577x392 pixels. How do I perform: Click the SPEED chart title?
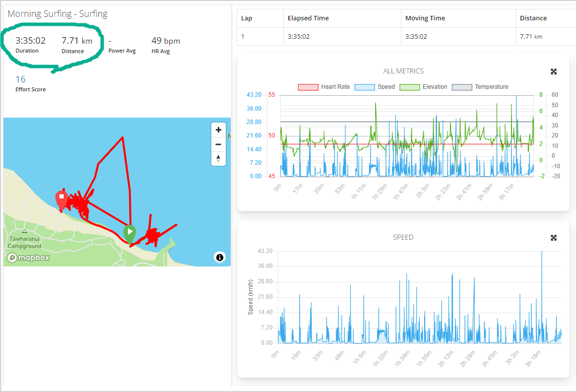point(403,237)
